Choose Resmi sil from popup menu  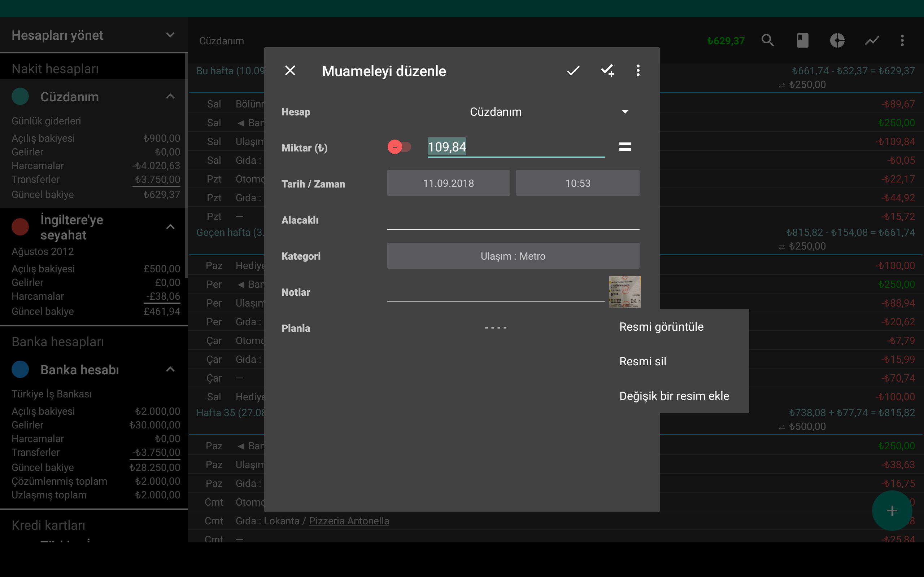coord(642,361)
